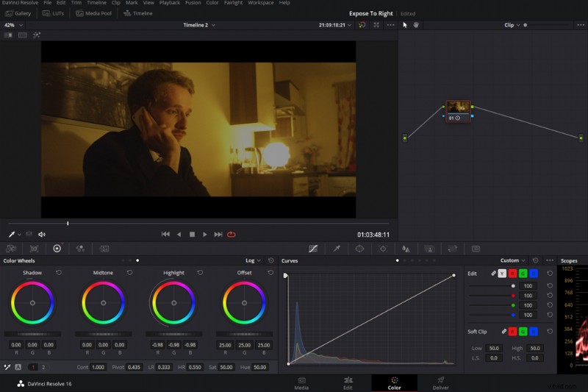Open the Blur palette

coord(406,249)
